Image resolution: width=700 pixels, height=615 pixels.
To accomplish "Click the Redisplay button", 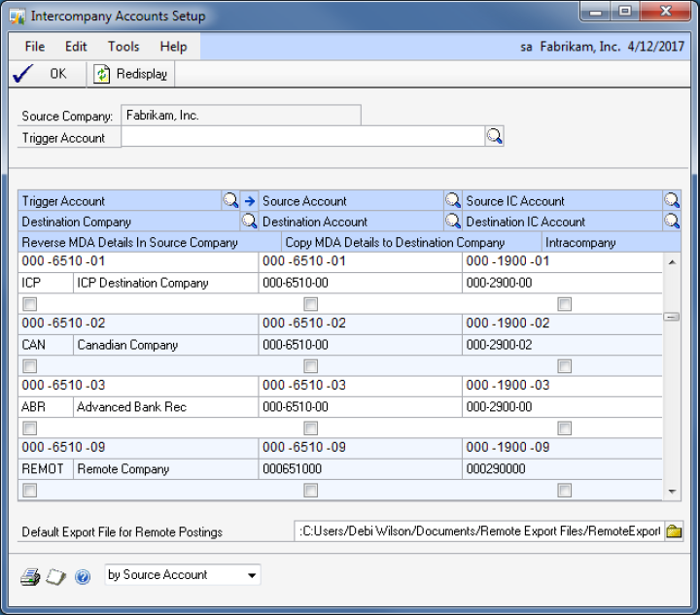I will [132, 74].
